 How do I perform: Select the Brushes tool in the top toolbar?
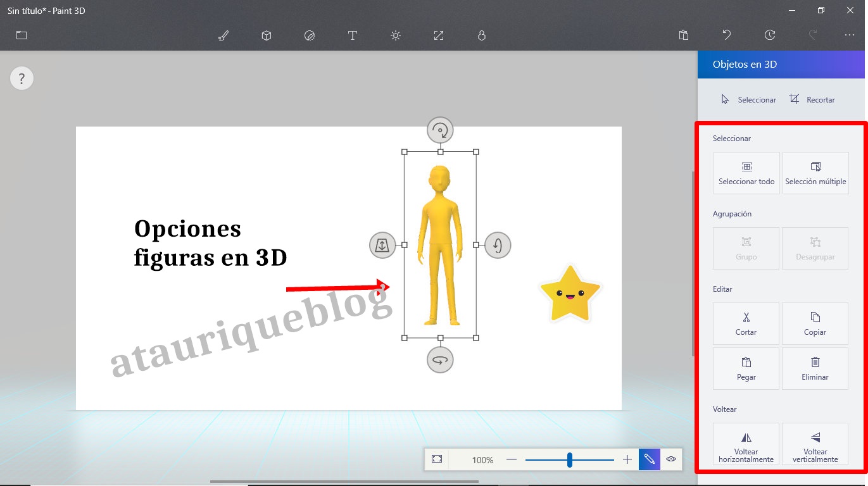click(x=223, y=35)
